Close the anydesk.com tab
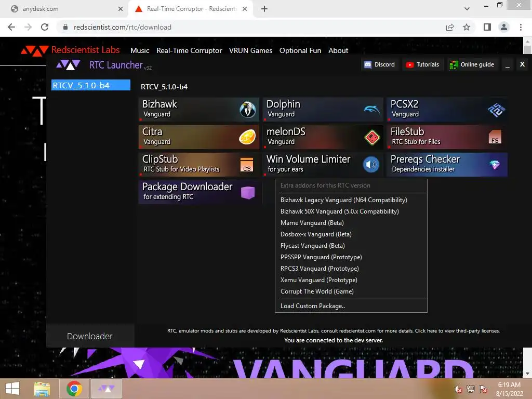Screen dimensions: 532x399 click(x=120, y=9)
